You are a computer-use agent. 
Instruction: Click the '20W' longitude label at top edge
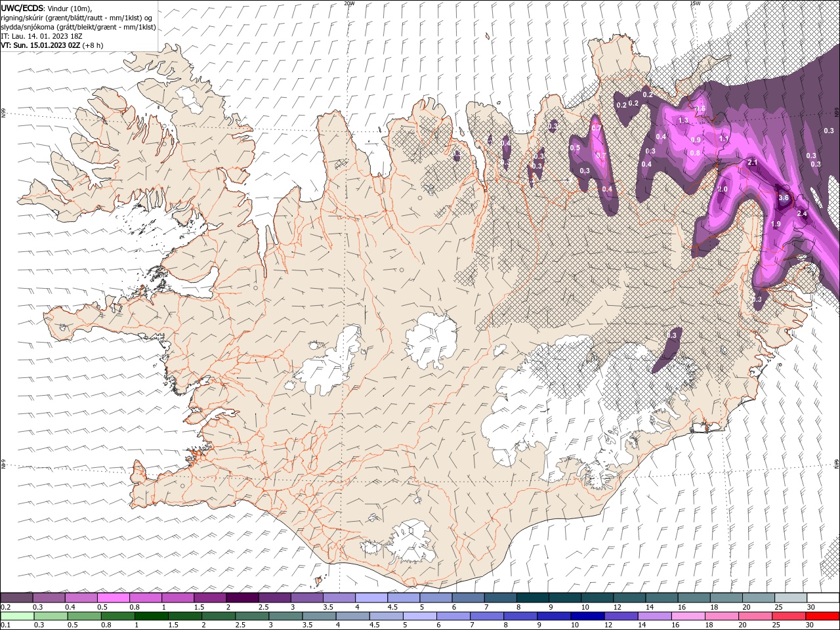click(349, 3)
